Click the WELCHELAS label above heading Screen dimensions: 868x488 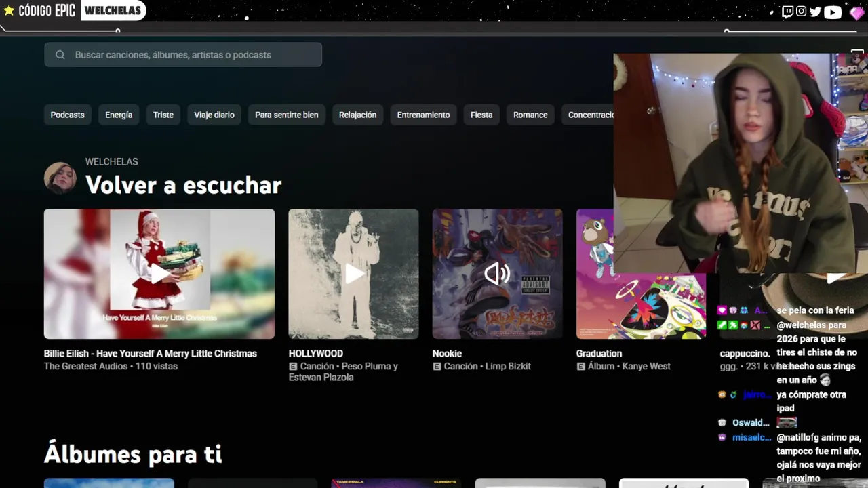tap(112, 161)
